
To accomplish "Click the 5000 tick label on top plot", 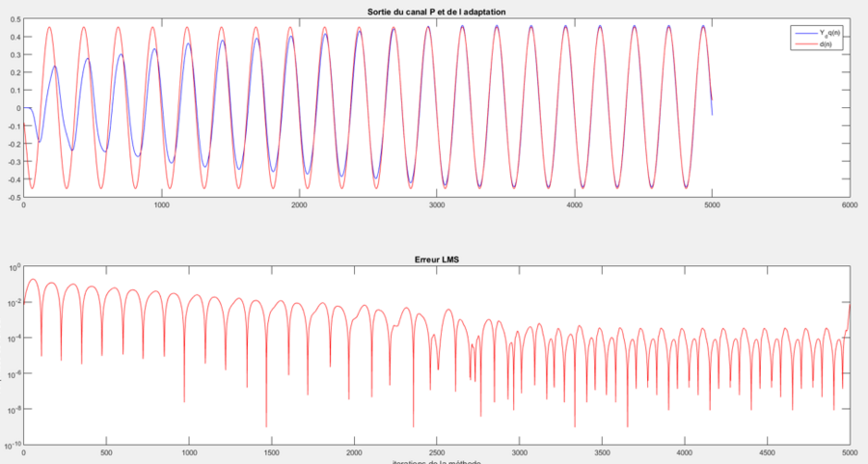I will point(712,205).
